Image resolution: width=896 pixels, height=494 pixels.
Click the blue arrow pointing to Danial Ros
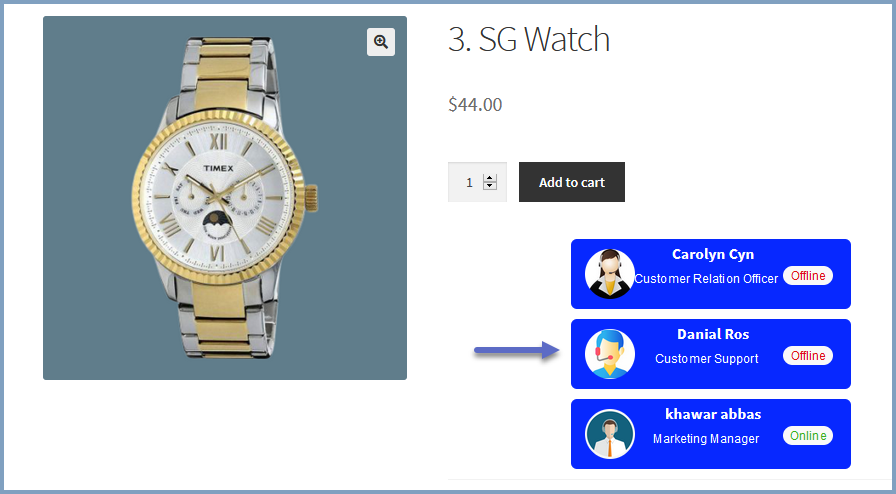[518, 350]
